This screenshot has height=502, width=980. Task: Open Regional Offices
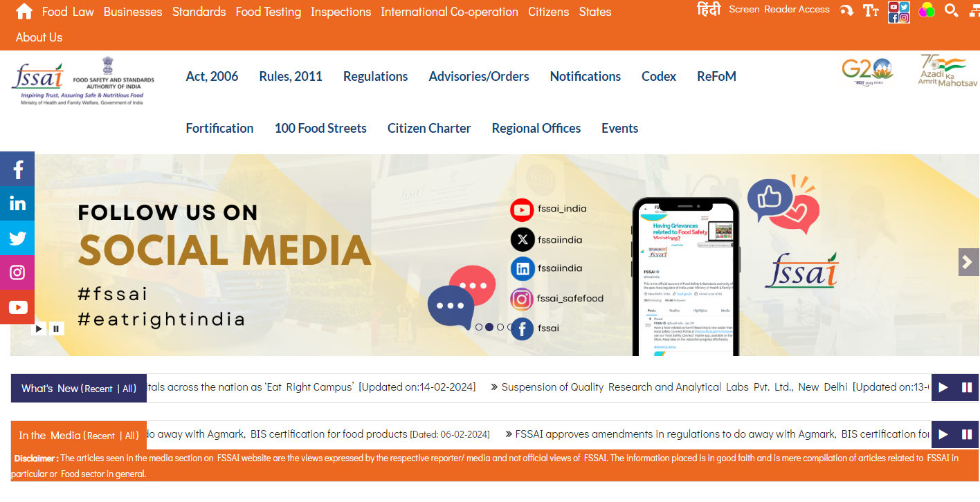536,128
